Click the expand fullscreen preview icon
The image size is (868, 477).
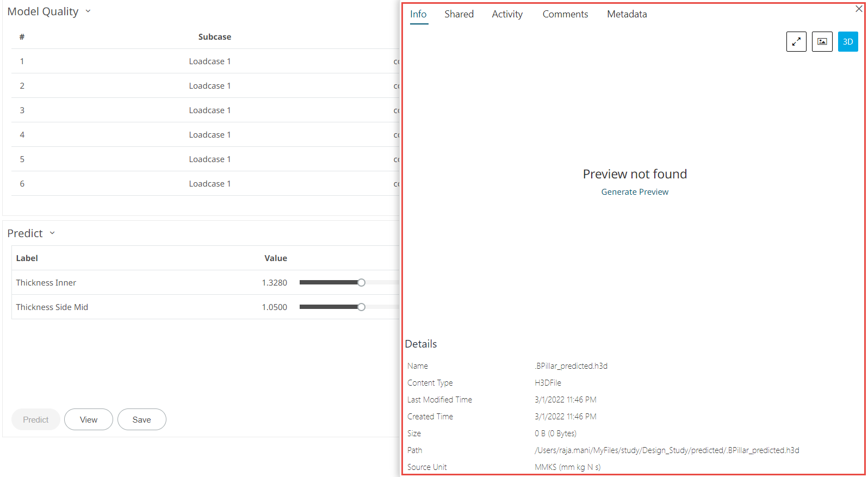tap(796, 42)
